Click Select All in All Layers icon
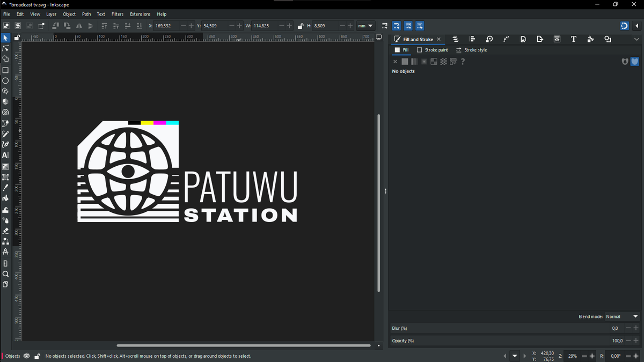 coord(18,26)
